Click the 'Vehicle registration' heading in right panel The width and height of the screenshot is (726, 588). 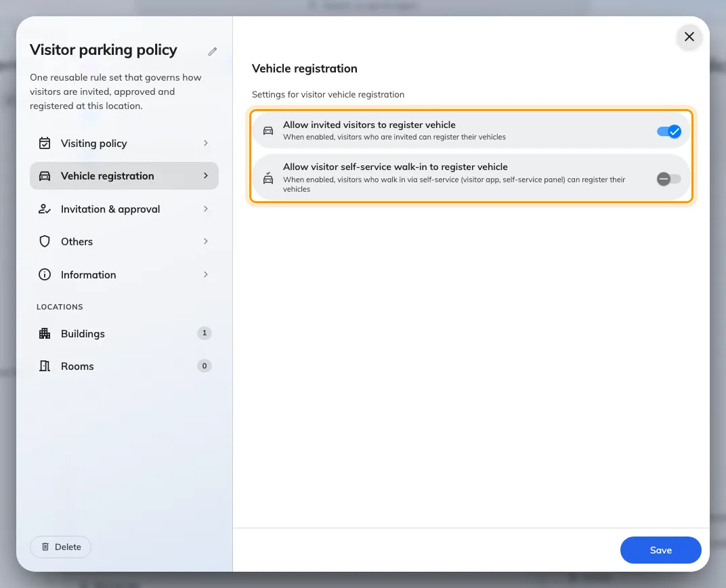click(x=305, y=68)
